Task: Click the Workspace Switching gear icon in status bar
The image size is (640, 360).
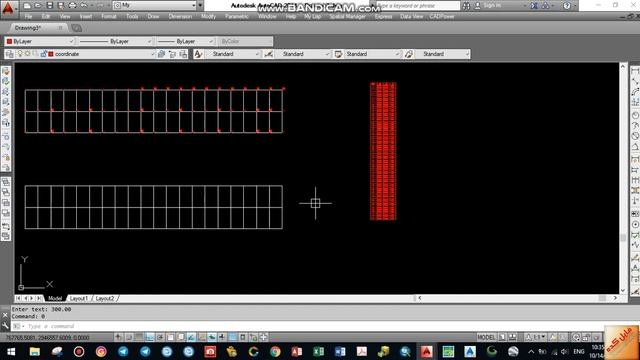Action: click(x=576, y=337)
